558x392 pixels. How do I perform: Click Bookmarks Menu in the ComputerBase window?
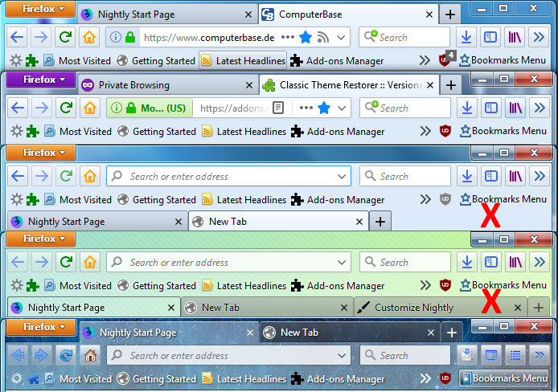pyautogui.click(x=503, y=60)
